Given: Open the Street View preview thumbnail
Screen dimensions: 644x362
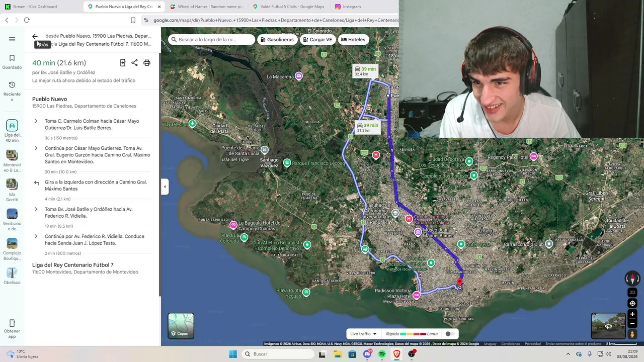Looking at the screenshot, I should (x=608, y=326).
